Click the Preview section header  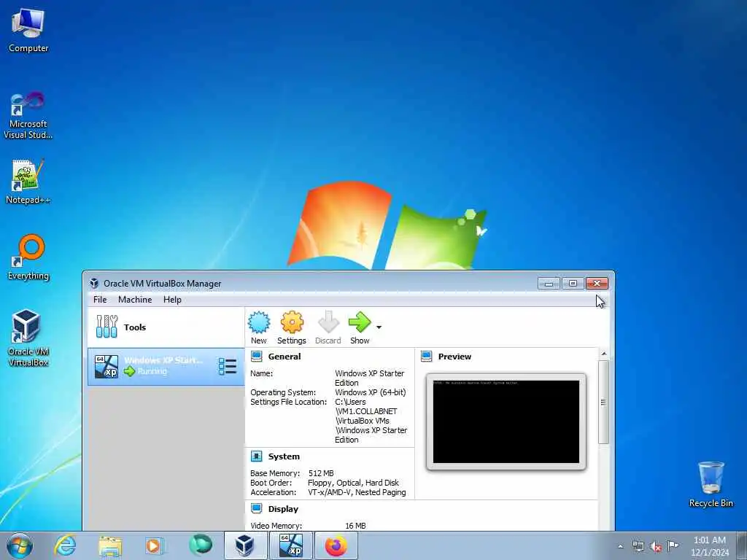[x=454, y=356]
